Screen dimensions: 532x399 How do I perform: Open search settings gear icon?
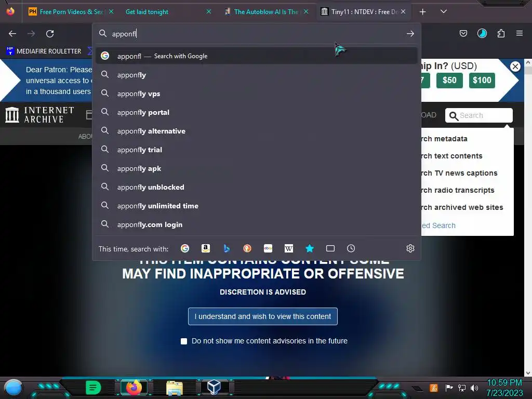(410, 248)
